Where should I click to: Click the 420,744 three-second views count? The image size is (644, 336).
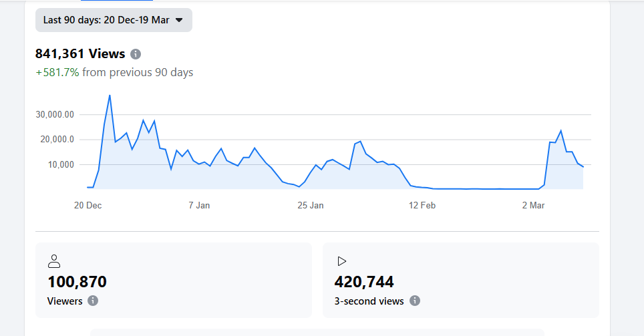[x=364, y=282]
